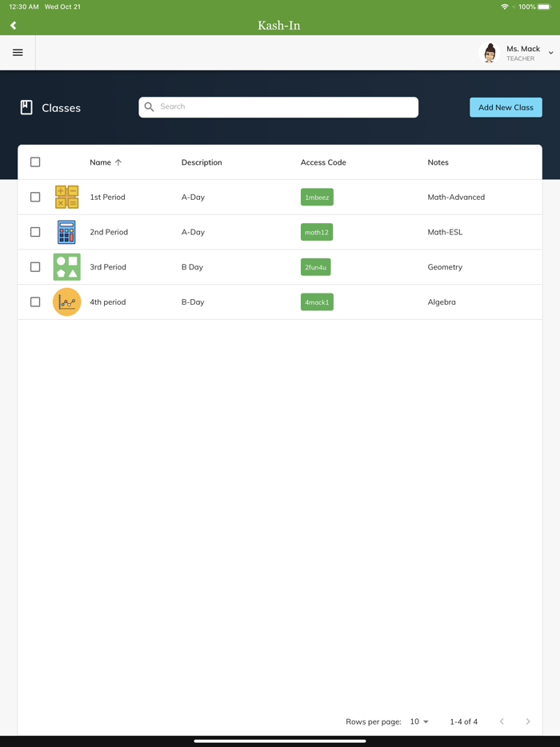Screen dimensions: 560x747
Task: Check the 3rd Period row checkbox
Action: pos(35,267)
